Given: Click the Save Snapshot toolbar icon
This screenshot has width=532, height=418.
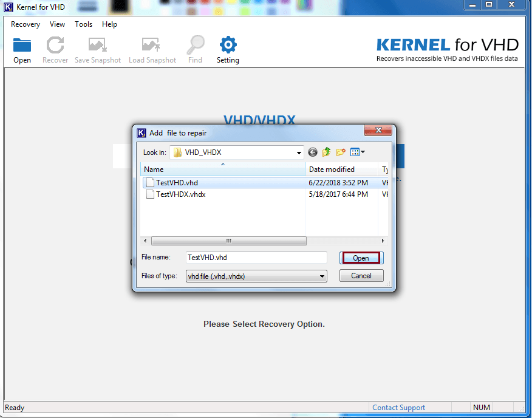Looking at the screenshot, I should click(x=98, y=45).
